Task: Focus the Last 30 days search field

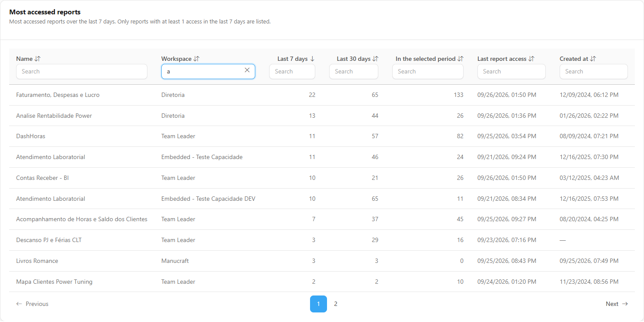Action: click(354, 72)
